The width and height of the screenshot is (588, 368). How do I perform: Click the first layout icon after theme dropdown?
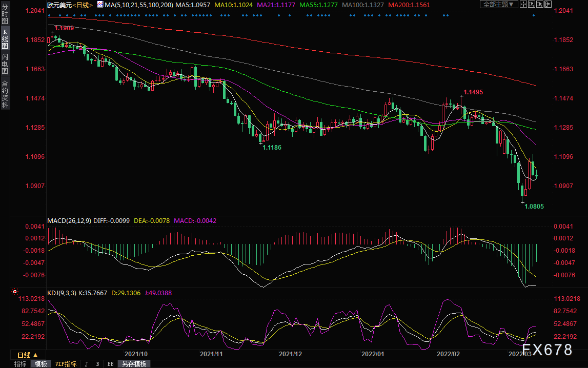tap(523, 5)
